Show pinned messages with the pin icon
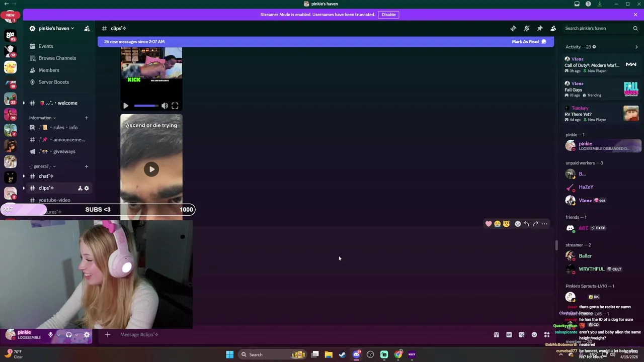Screen dimensions: 644x362 pos(540,29)
